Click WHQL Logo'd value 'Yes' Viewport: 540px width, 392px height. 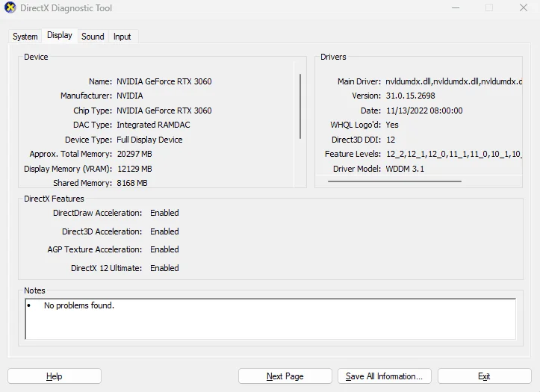tap(392, 125)
